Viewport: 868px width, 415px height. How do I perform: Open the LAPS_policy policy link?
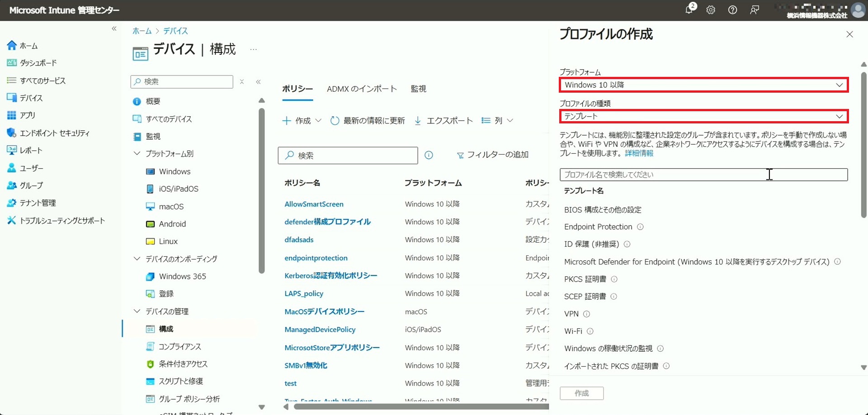(304, 293)
